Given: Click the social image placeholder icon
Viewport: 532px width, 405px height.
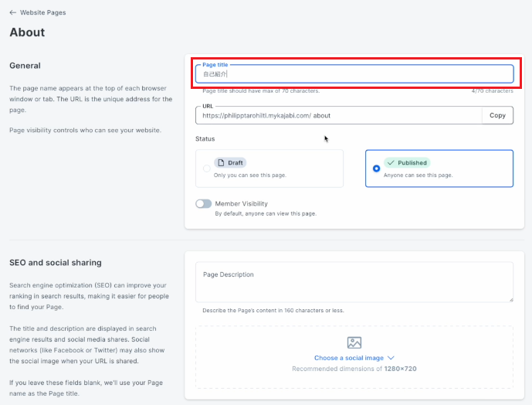Looking at the screenshot, I should 354,342.
